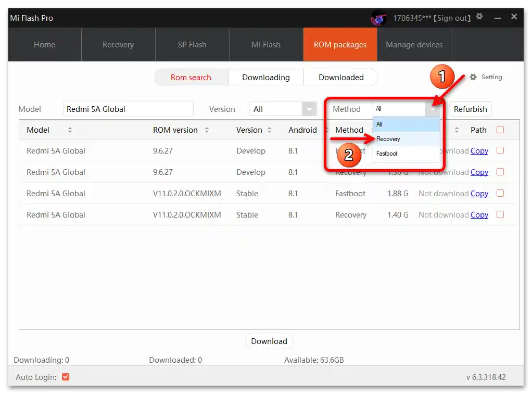Click Available: 63.6GB status text
The height and width of the screenshot is (394, 532).
click(314, 360)
